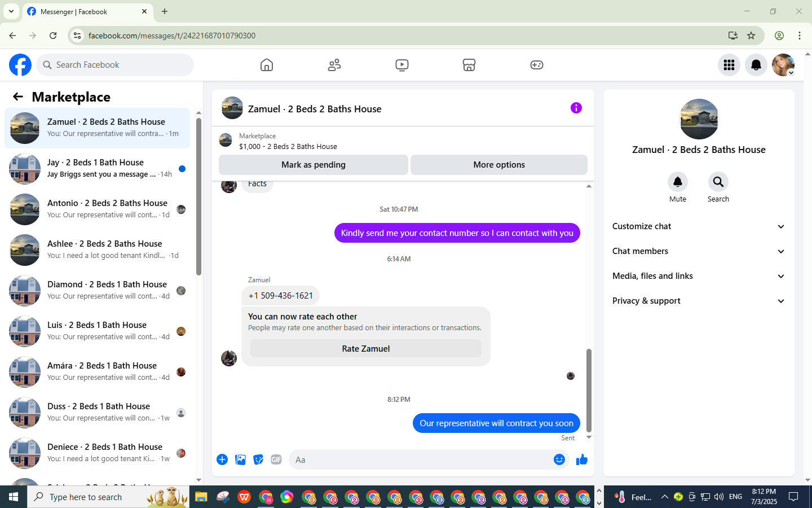
Task: Expand Customize chat section
Action: pyautogui.click(x=699, y=226)
